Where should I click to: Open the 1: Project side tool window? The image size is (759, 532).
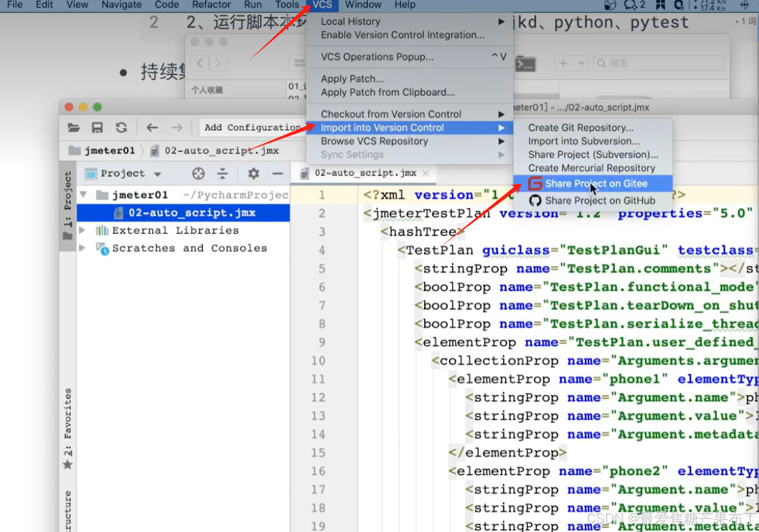point(67,206)
